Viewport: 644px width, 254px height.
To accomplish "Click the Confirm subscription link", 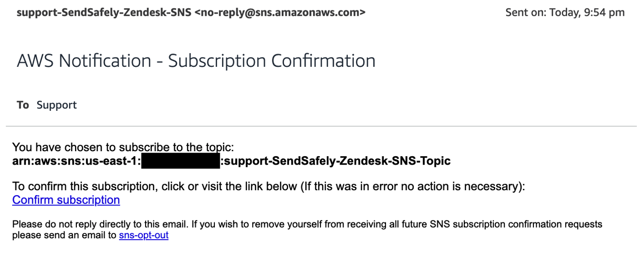I will click(66, 200).
